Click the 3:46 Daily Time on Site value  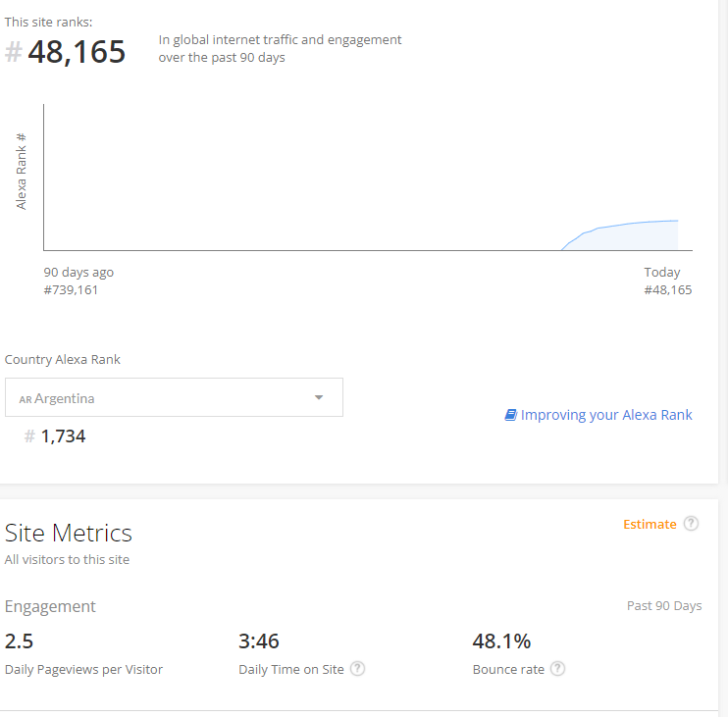[259, 641]
